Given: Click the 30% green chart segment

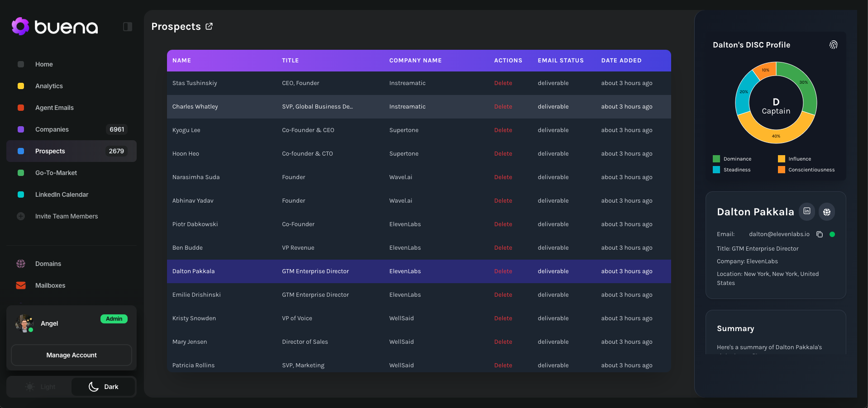Looking at the screenshot, I should (804, 82).
